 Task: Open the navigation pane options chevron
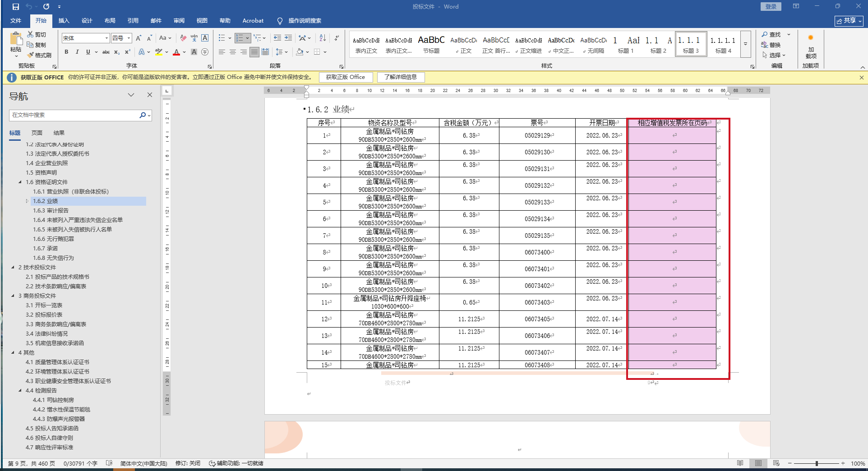point(131,95)
